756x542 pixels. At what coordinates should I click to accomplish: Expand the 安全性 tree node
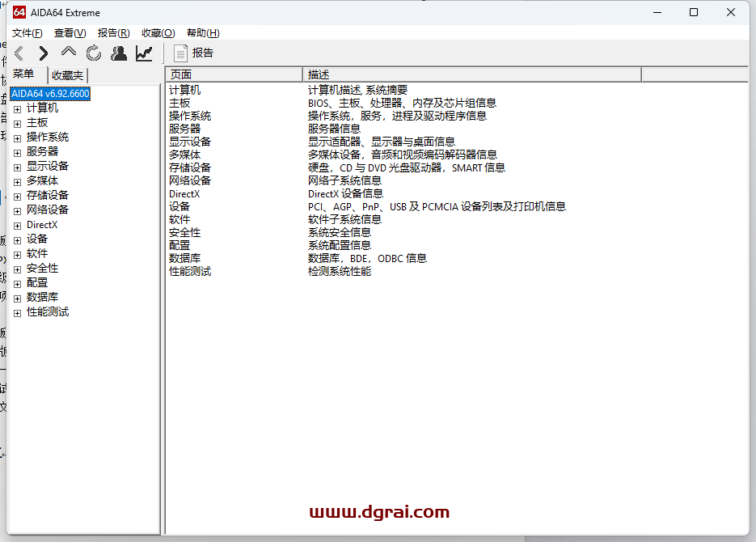click(17, 269)
